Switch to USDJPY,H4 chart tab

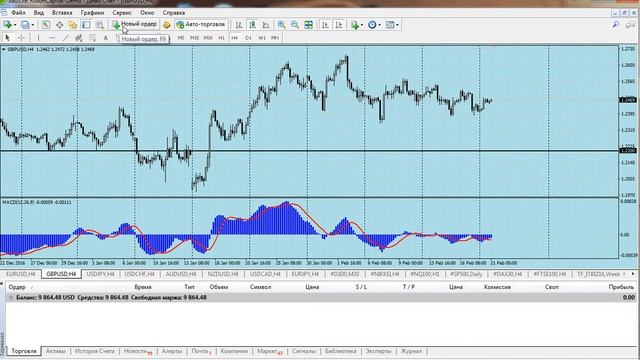(101, 274)
